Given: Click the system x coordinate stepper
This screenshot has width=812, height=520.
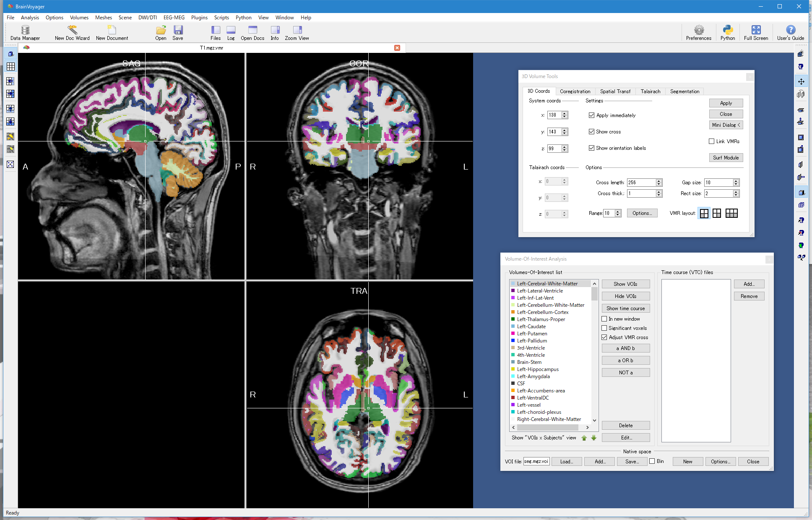Looking at the screenshot, I should pos(565,115).
